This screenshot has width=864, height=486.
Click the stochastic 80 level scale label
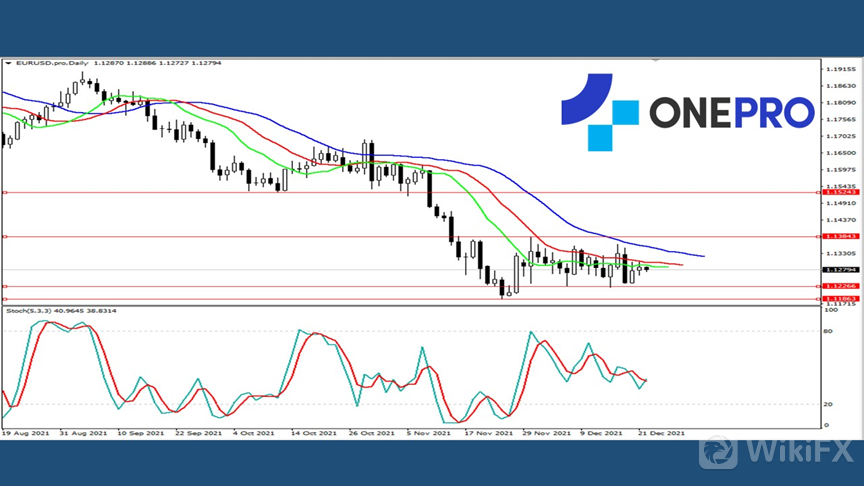(x=829, y=329)
